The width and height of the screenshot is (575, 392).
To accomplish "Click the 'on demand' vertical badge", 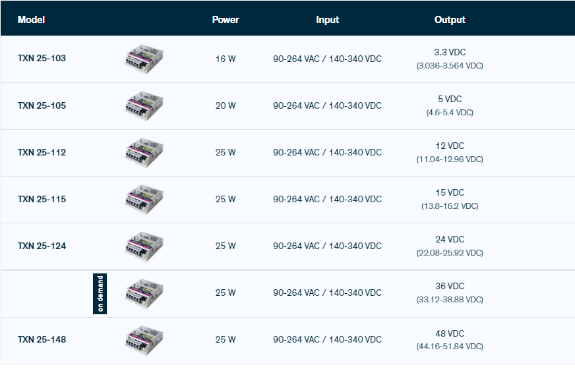I will 100,294.
